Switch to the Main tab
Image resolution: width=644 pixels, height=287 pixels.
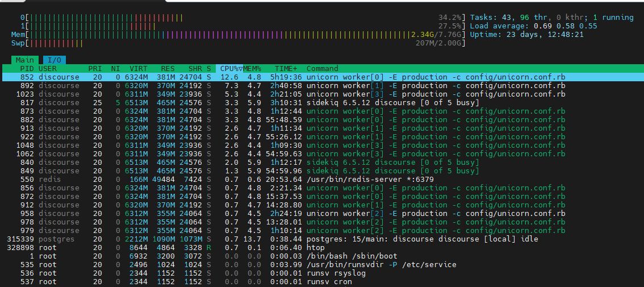(25, 60)
